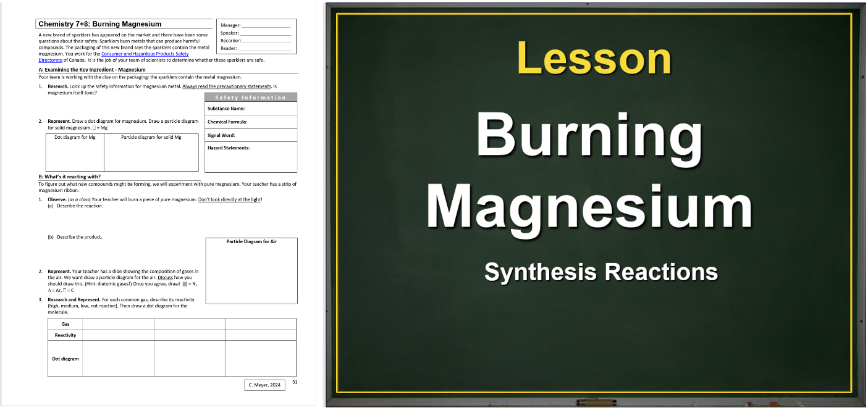Click the Gas row label cell
The height and width of the screenshot is (408, 868).
pos(65,324)
